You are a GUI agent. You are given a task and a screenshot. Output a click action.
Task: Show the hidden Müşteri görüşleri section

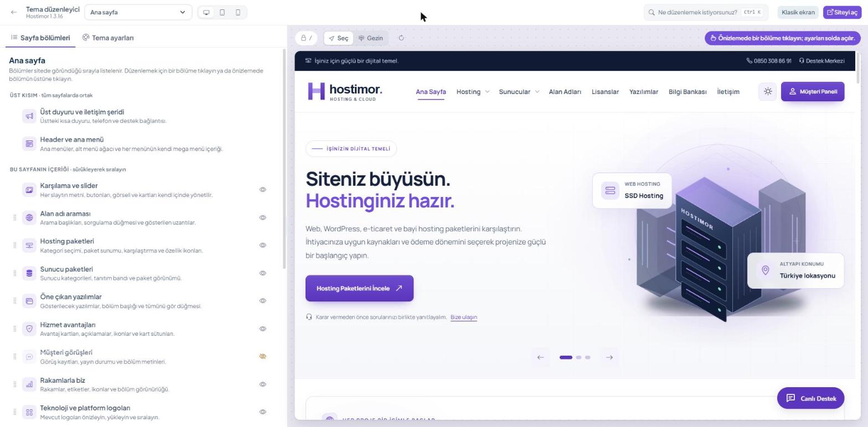(263, 357)
